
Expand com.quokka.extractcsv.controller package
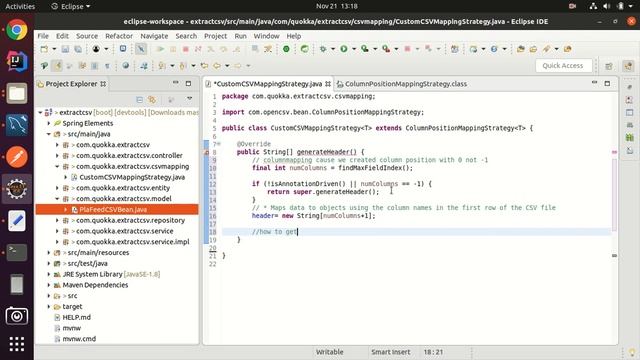[x=57, y=156]
